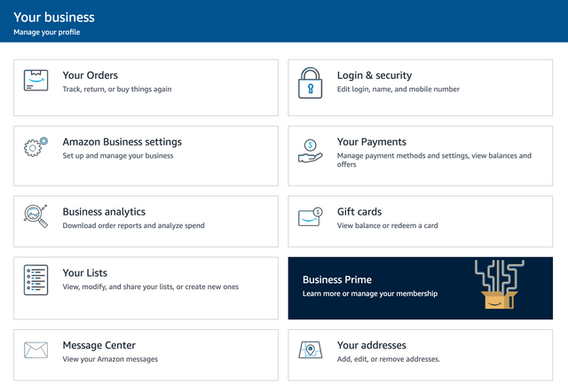Image resolution: width=568 pixels, height=392 pixels.
Task: Click the Your Payments hand-with-coin icon
Action: 311,151
